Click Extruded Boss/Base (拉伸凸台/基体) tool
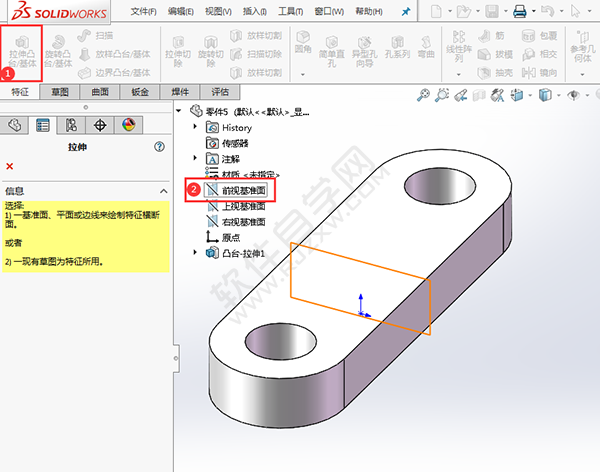 tap(22, 52)
